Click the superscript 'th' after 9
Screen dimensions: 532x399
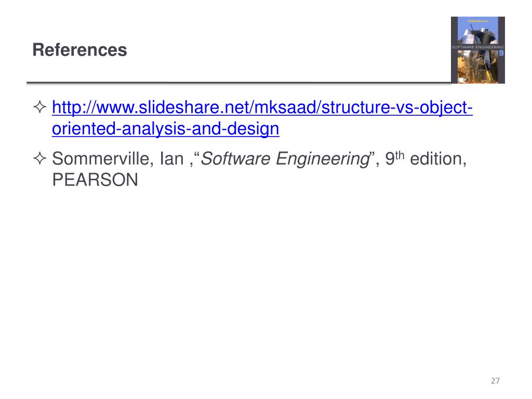pos(400,155)
